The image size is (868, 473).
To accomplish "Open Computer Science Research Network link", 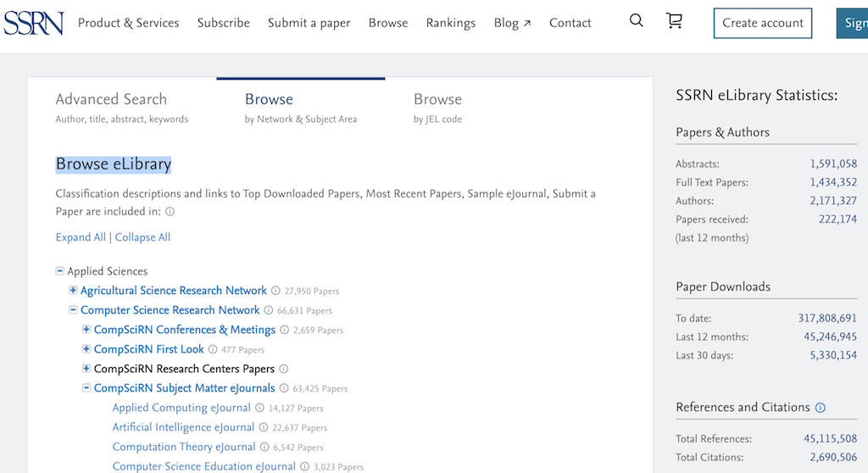I will coord(170,310).
